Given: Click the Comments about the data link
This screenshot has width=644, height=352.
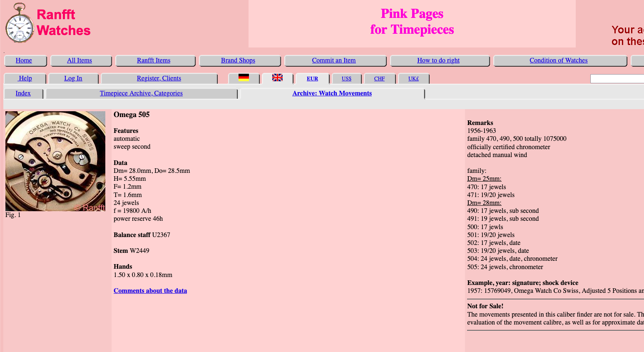Looking at the screenshot, I should [150, 291].
